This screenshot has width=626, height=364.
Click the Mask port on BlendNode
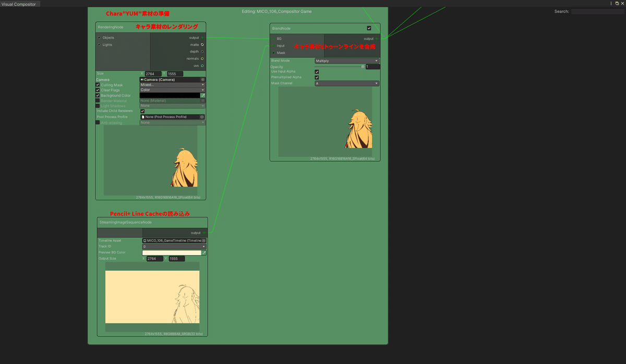pos(273,53)
